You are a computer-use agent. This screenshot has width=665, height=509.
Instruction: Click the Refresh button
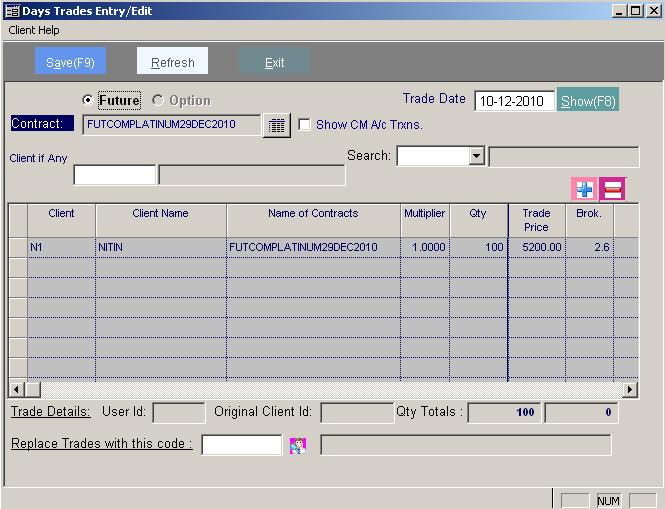point(172,62)
